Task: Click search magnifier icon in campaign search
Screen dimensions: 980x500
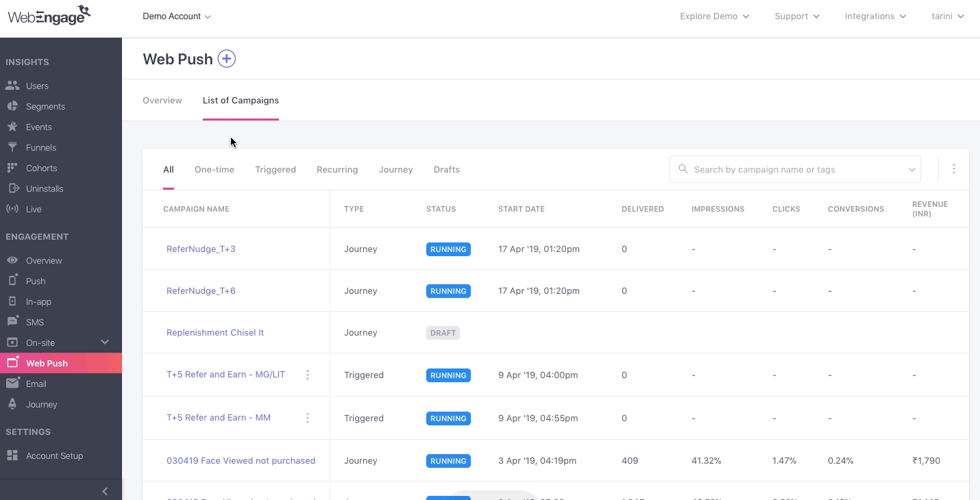Action: point(683,169)
